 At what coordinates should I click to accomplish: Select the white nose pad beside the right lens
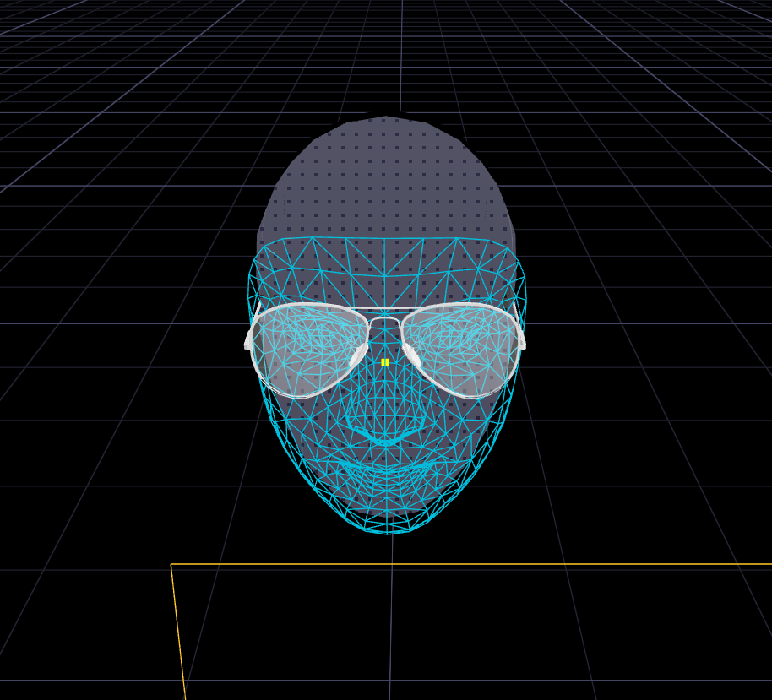[412, 355]
